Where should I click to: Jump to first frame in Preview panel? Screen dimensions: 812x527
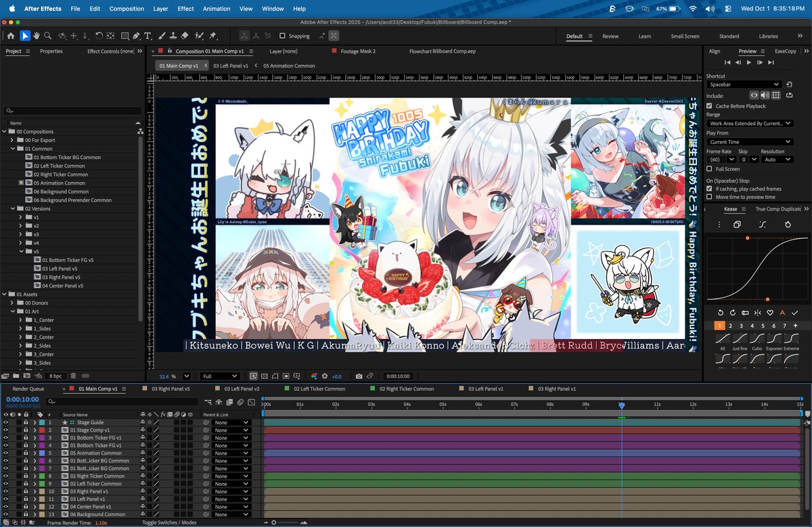727,62
